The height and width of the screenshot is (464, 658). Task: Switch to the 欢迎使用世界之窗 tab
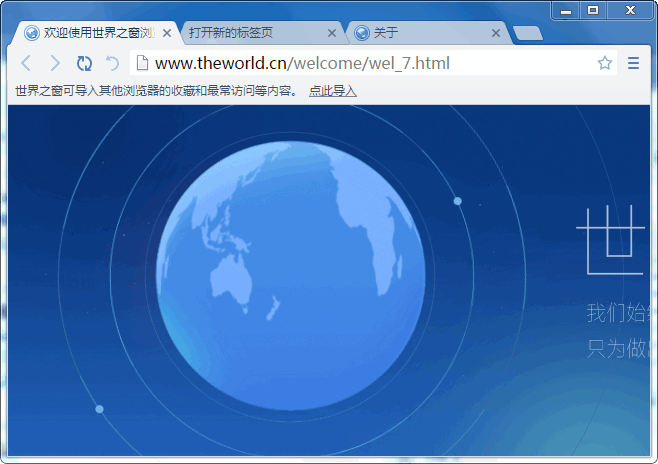(x=97, y=33)
